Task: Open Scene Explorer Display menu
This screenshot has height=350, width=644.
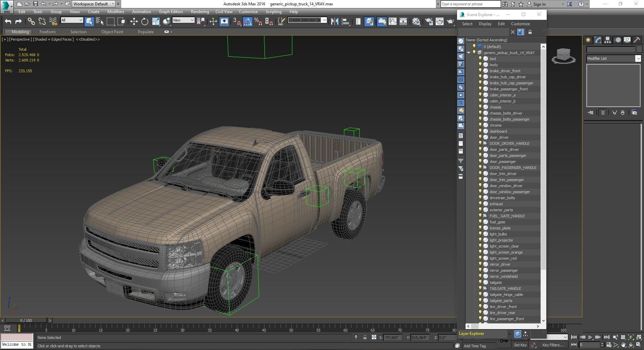Action: [x=485, y=24]
